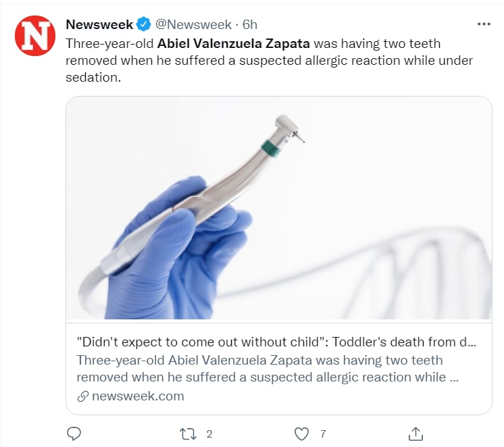Click the Newsweek red N profile avatar

[x=35, y=36]
